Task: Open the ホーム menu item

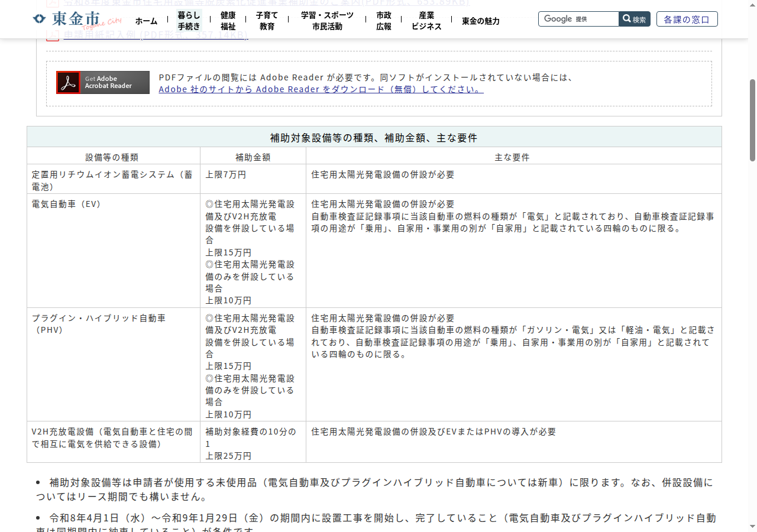Action: 146,21
